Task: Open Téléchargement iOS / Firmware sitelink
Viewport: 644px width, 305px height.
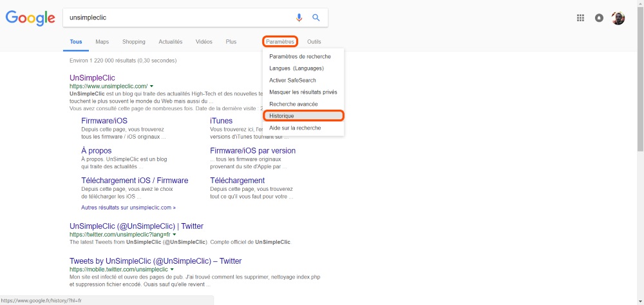Action: (135, 181)
